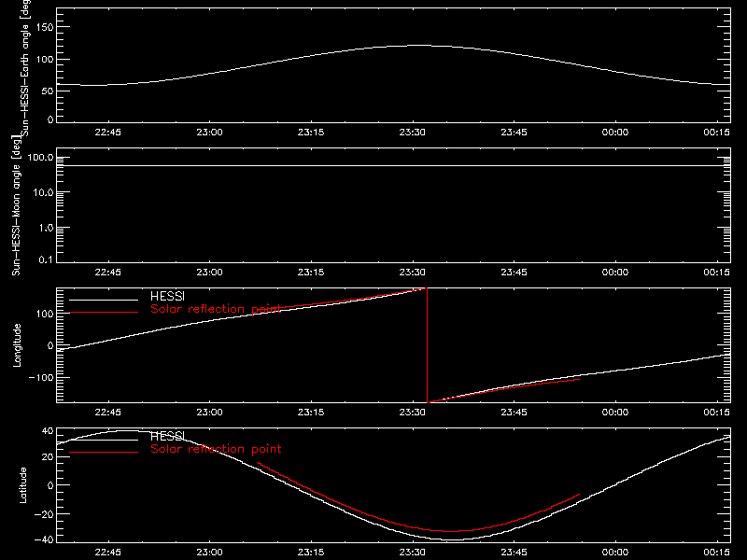The image size is (747, 560).
Task: Click 23:45 time label under Sun-HESSI-Moon plot
Action: click(x=514, y=272)
